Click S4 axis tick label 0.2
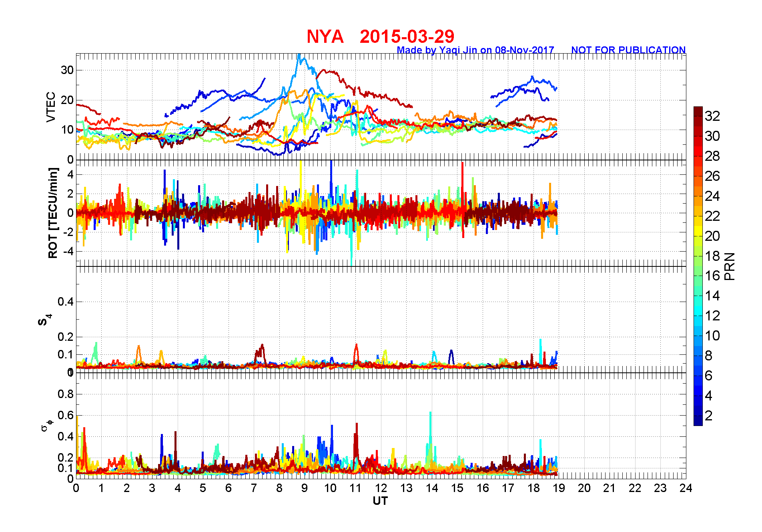This screenshot has height=532, width=762. [x=66, y=337]
